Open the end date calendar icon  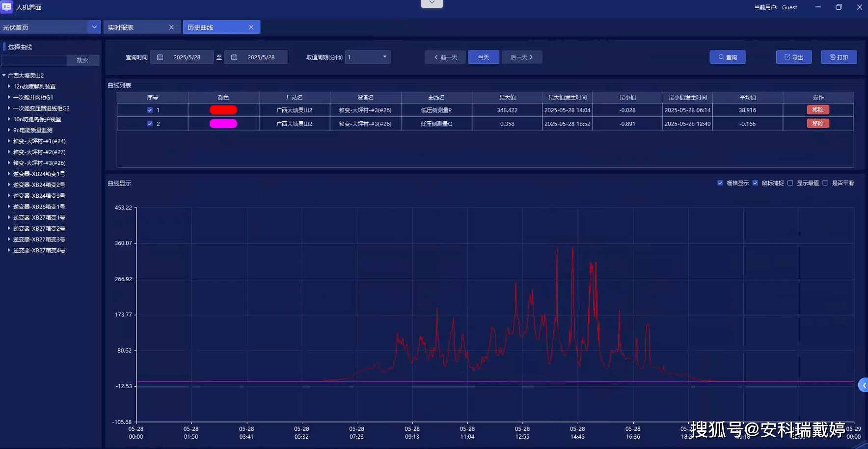coord(234,57)
